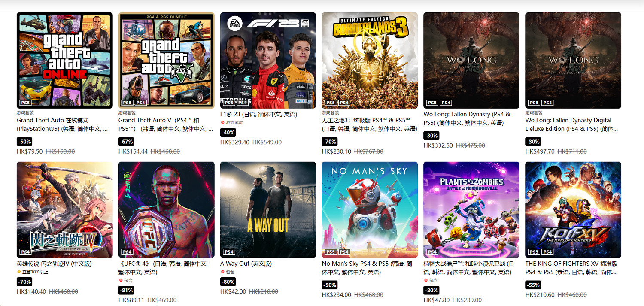Click the PS5 badge on GTA Online cover

pyautogui.click(x=25, y=103)
